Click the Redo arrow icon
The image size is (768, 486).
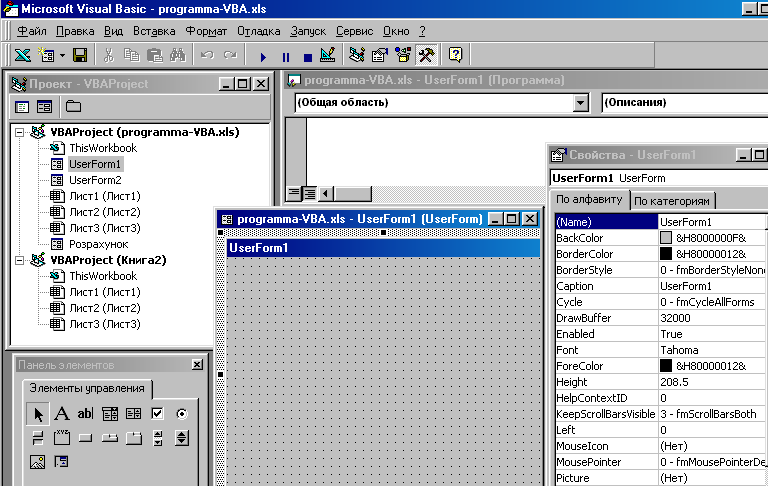(230, 55)
